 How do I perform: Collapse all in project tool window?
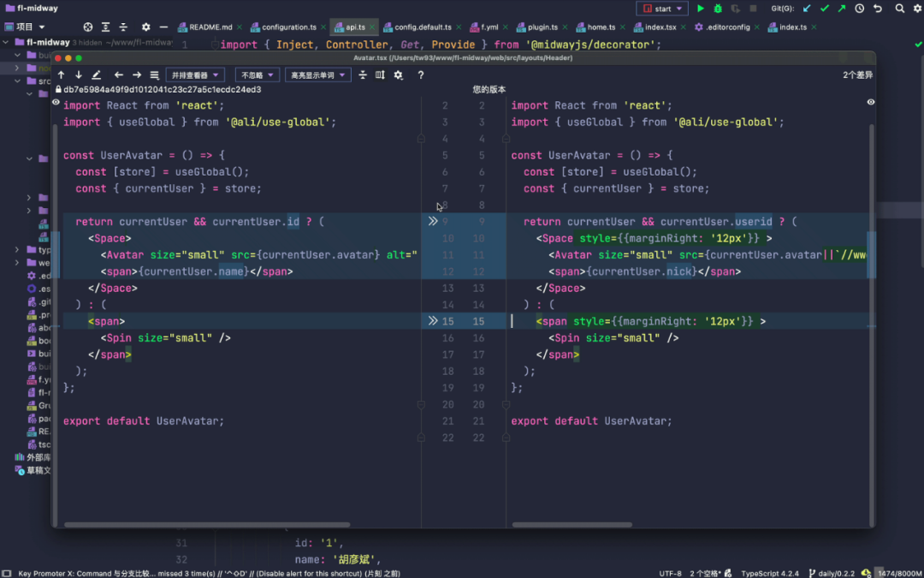click(123, 27)
